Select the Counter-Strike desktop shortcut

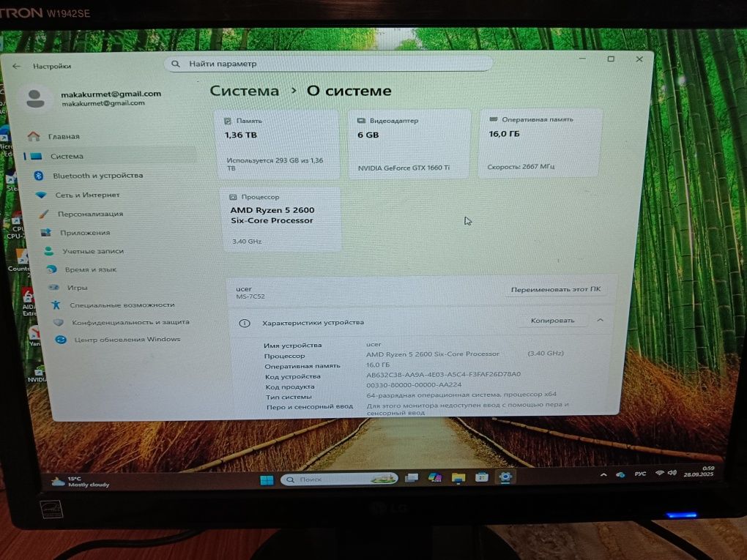(x=20, y=262)
